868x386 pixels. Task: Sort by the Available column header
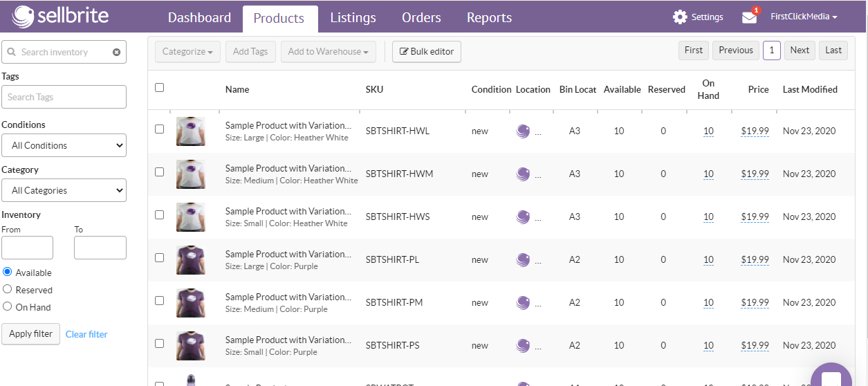tap(622, 89)
